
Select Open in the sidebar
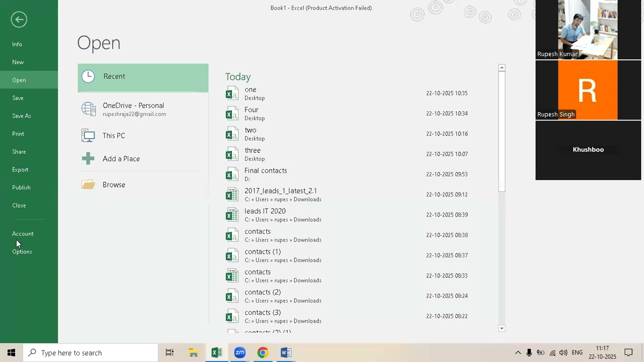click(19, 80)
